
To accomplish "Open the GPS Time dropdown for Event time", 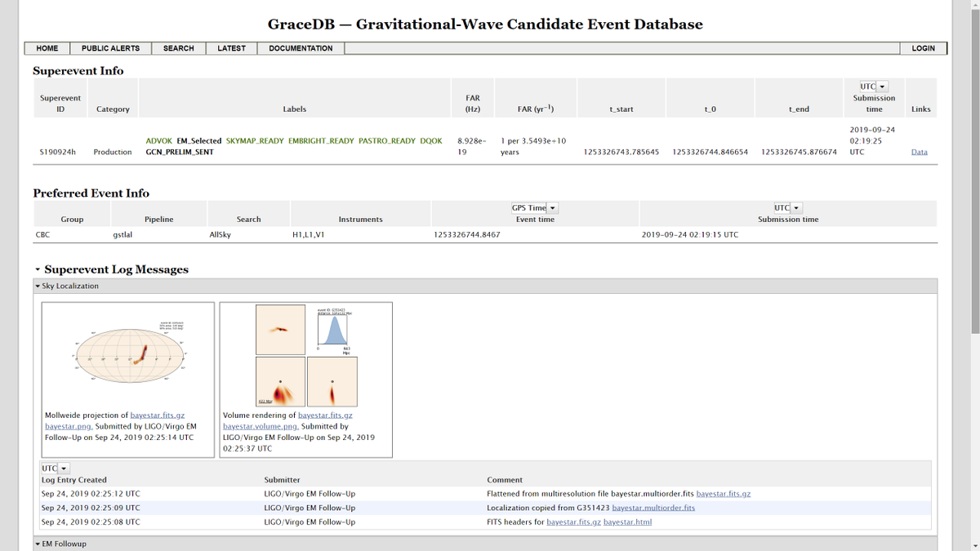I will [535, 208].
